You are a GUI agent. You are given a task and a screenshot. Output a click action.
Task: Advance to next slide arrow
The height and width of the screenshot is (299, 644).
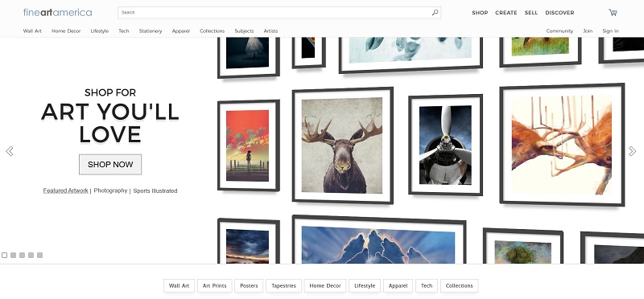632,151
